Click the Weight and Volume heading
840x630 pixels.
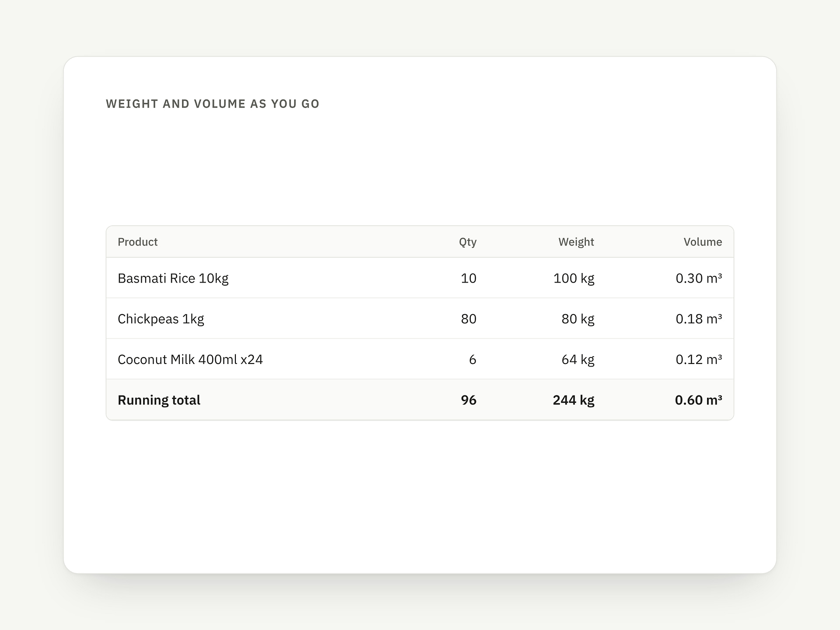213,104
